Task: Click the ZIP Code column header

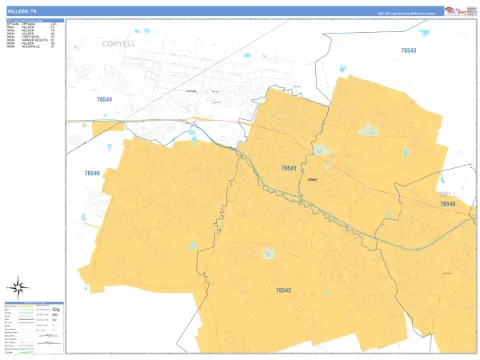Action: click(x=13, y=24)
